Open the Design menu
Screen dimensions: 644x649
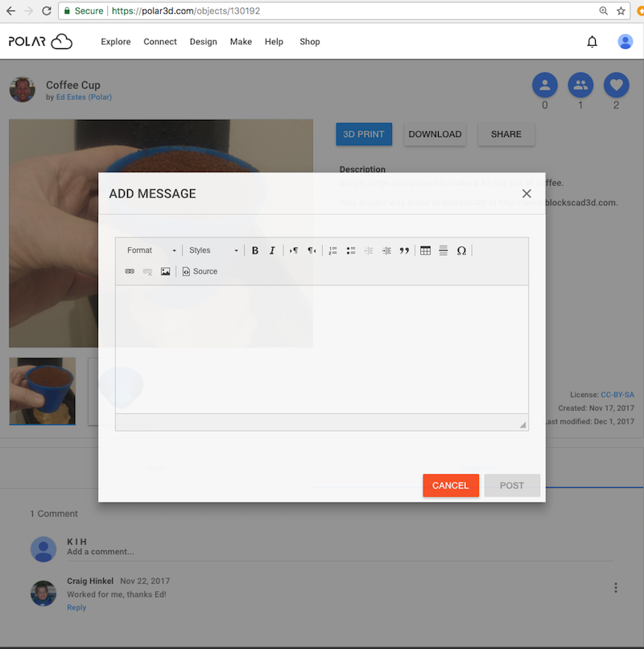point(203,42)
